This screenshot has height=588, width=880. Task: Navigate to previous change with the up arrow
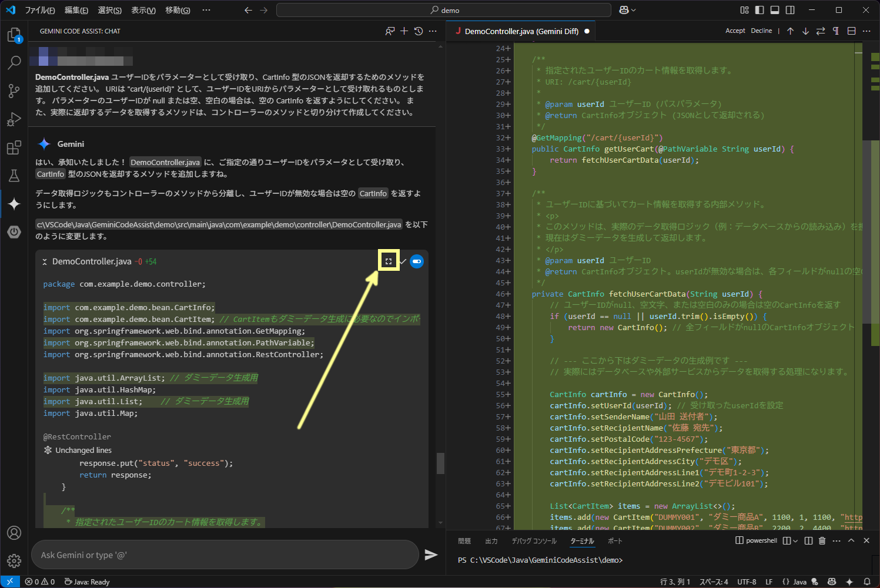[791, 31]
